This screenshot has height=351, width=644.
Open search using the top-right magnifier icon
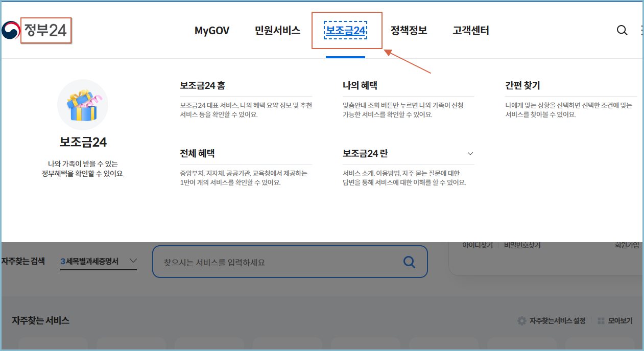click(622, 30)
